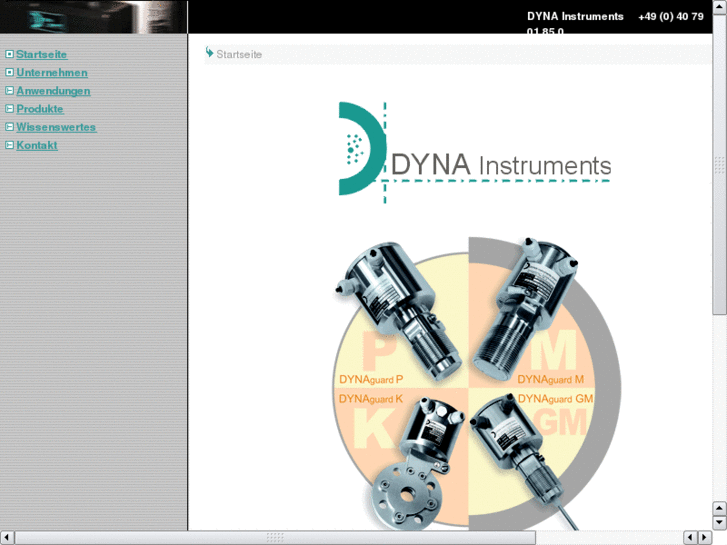Click the DYNAguard M label
727x545 pixels.
[x=550, y=380]
